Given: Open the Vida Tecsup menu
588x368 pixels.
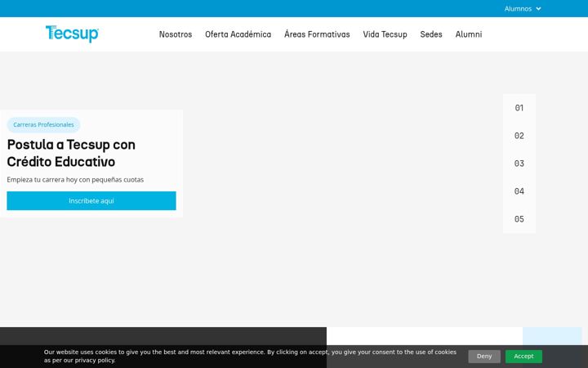Looking at the screenshot, I should click(385, 34).
